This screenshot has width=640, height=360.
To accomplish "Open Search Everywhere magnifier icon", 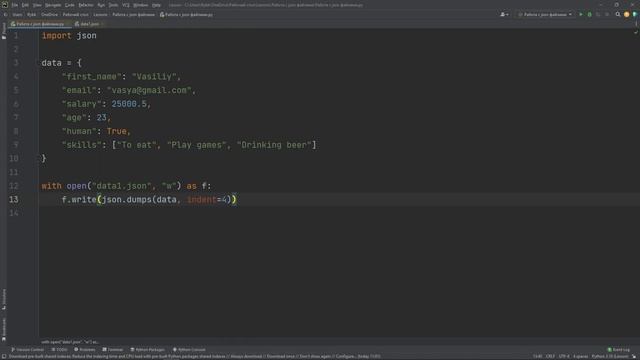I will pyautogui.click(x=618, y=15).
